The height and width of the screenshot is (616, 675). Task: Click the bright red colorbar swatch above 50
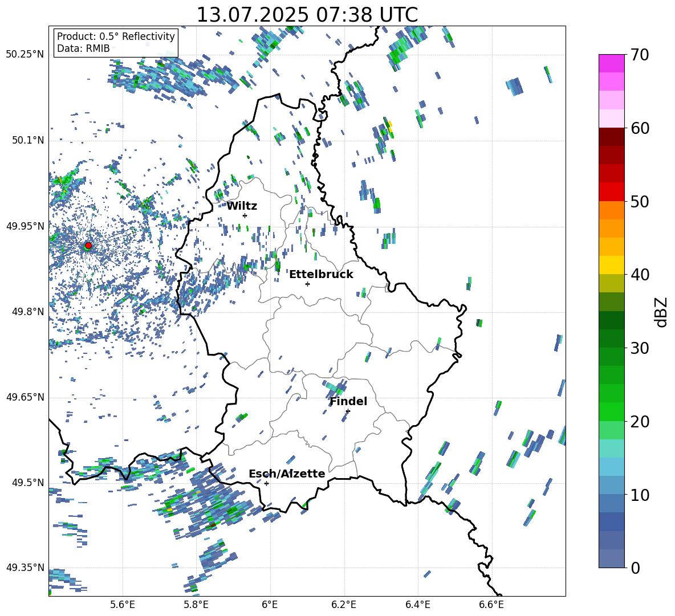coord(611,192)
